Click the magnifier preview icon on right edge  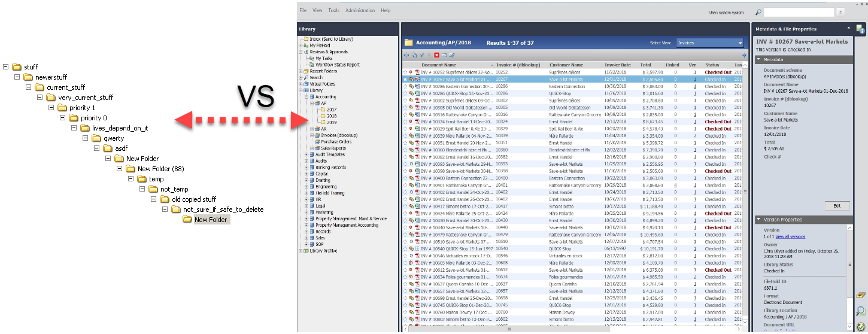[860, 311]
